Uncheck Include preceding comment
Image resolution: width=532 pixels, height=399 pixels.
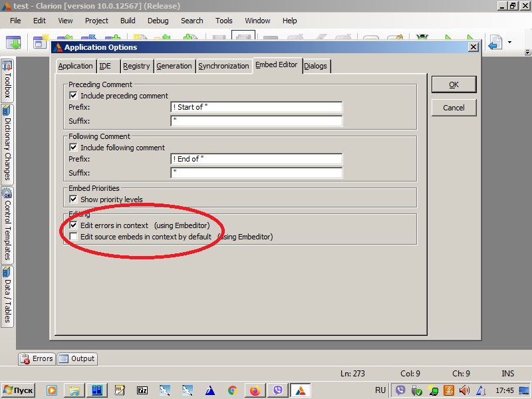tap(74, 96)
